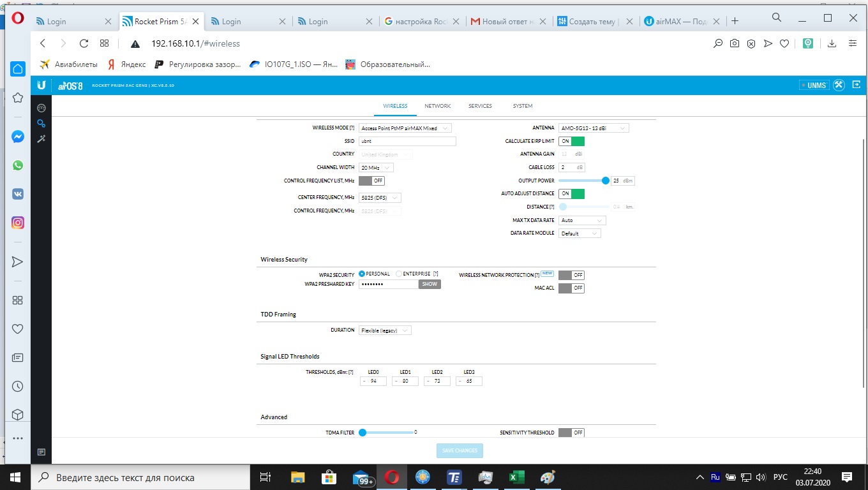868x490 pixels.
Task: Switch to the Gmail Новый ответ browser tab
Action: [507, 21]
